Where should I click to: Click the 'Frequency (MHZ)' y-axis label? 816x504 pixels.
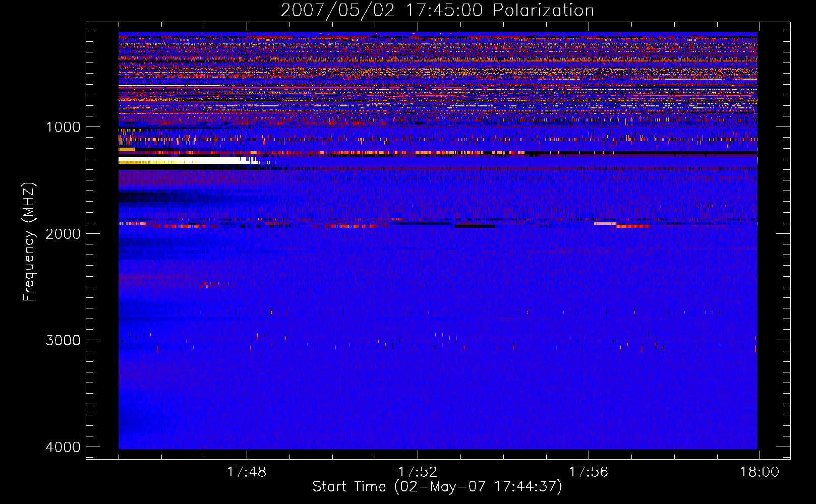coord(29,242)
